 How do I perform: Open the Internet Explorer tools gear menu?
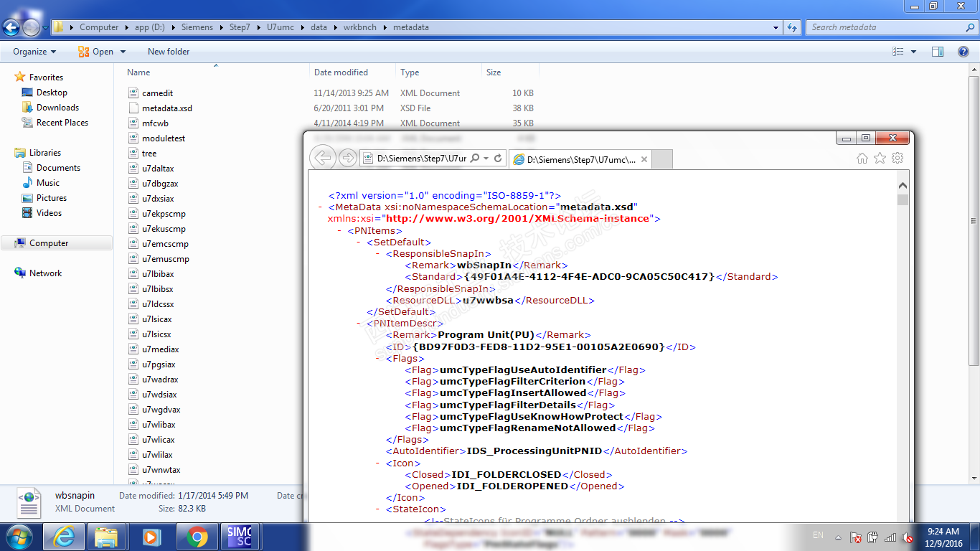[897, 159]
